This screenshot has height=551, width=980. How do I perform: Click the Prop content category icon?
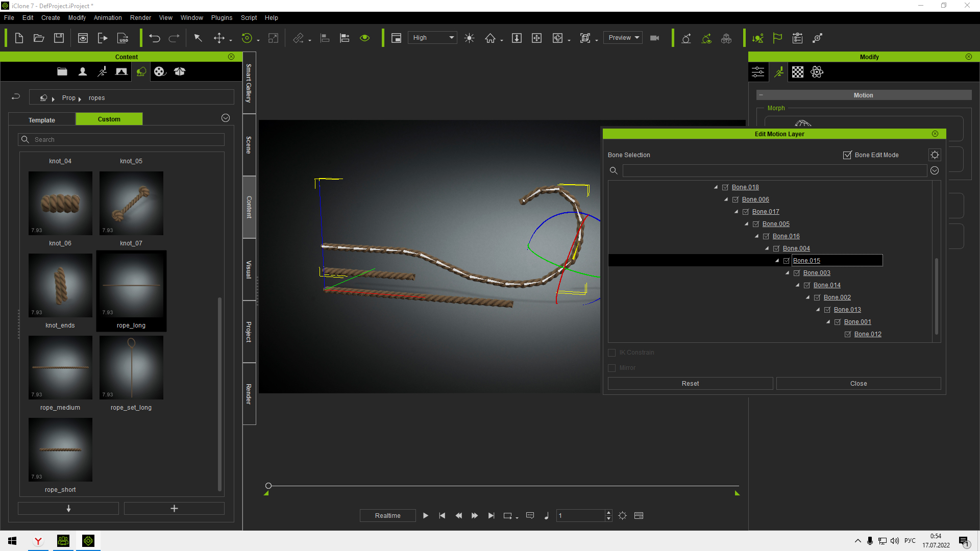click(141, 72)
